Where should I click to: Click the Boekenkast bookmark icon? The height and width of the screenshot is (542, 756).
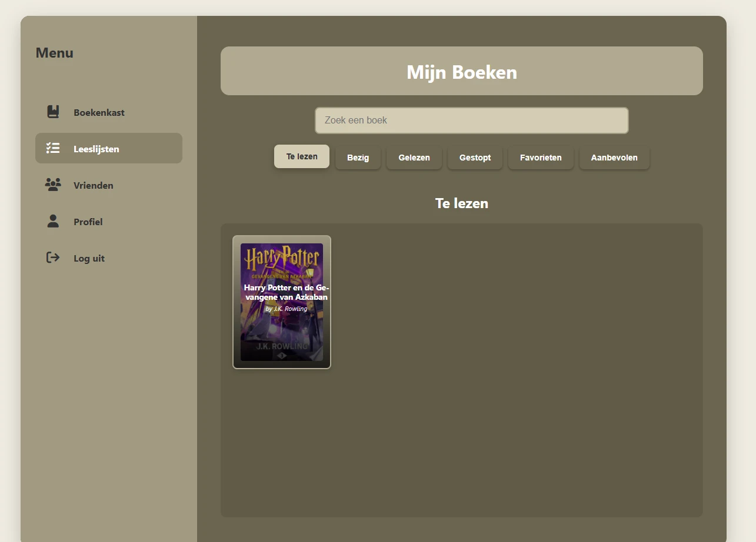[x=53, y=111]
